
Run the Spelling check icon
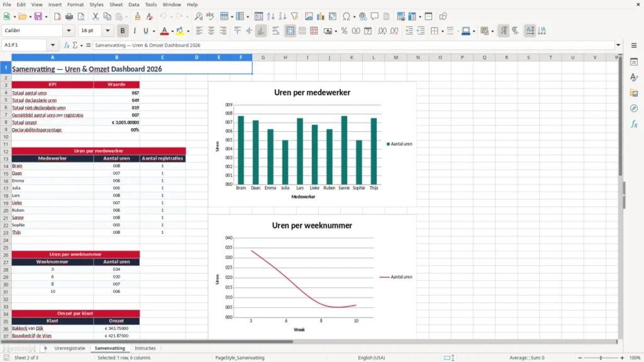pyautogui.click(x=210, y=16)
